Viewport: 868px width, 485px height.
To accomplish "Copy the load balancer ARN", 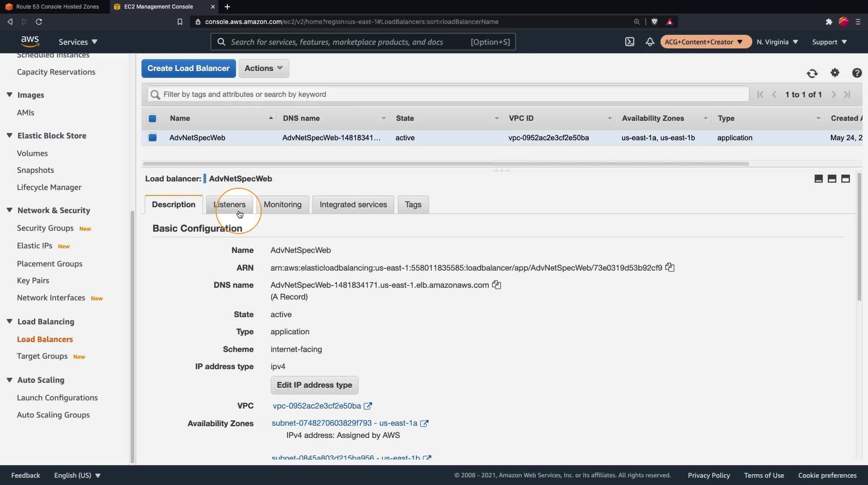I will tap(670, 267).
